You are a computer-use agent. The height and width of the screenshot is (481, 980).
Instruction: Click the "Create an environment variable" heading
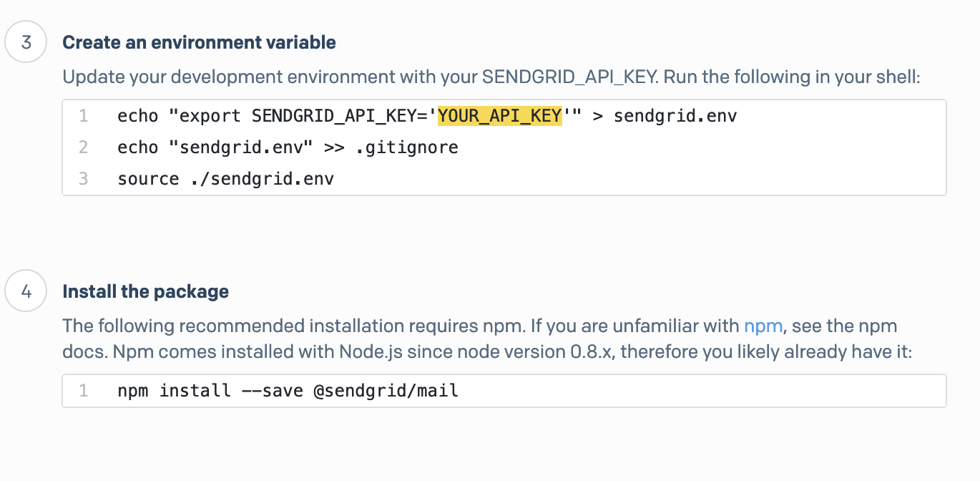click(199, 42)
